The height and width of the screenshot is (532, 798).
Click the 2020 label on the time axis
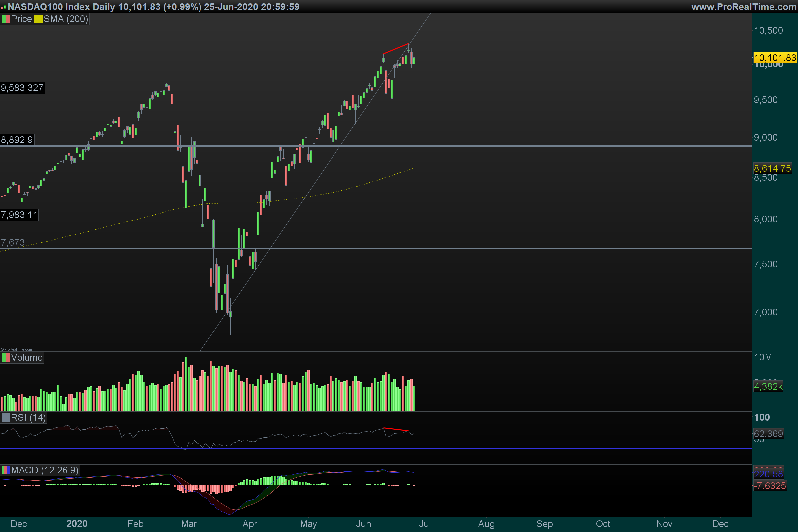coord(77,524)
